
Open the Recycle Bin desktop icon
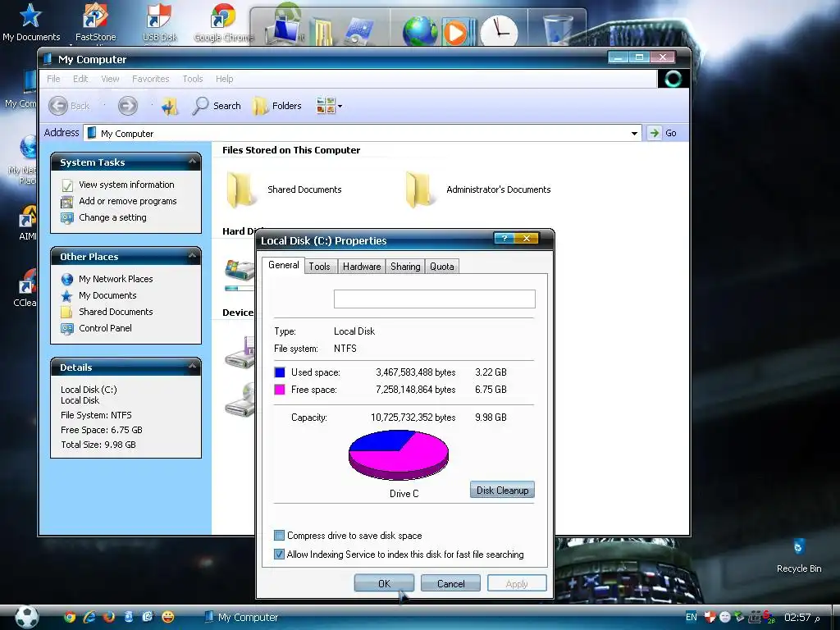[x=799, y=555]
